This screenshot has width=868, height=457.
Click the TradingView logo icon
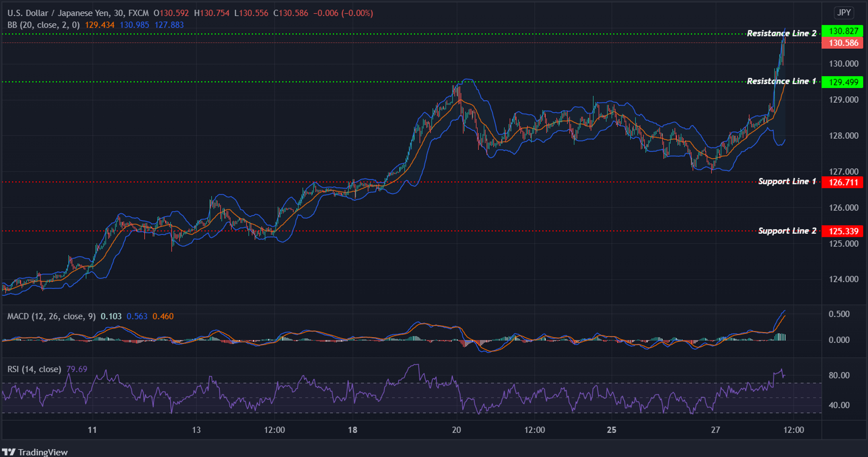pyautogui.click(x=10, y=452)
